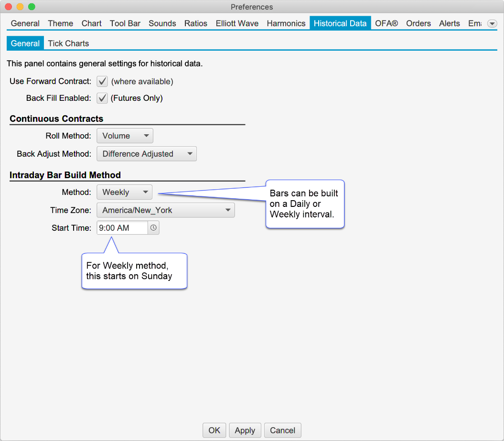Switch to the Alerts tab
This screenshot has height=441, width=504.
coord(450,23)
